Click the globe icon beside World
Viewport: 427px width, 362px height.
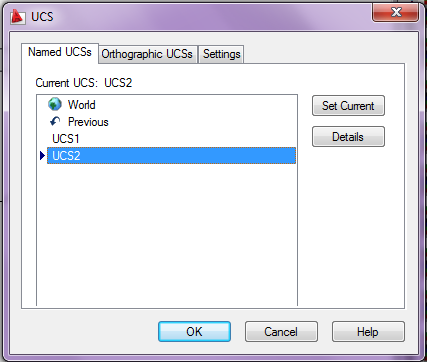pos(55,104)
